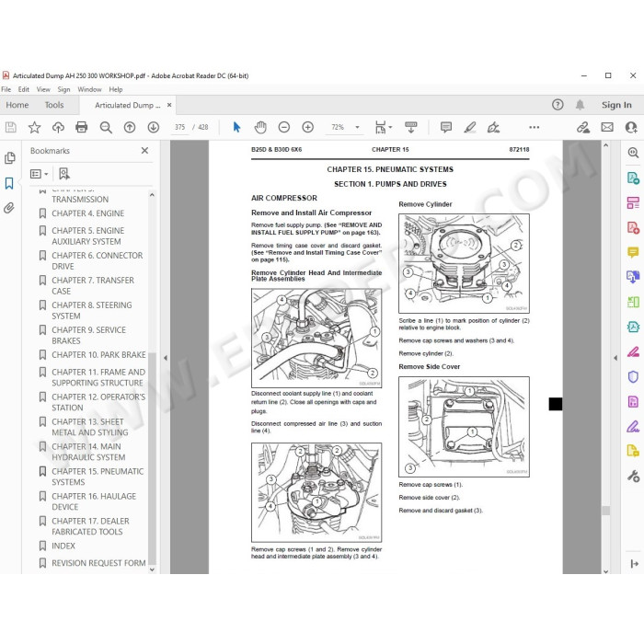
Task: Click find current bookmark icon
Action: (64, 174)
